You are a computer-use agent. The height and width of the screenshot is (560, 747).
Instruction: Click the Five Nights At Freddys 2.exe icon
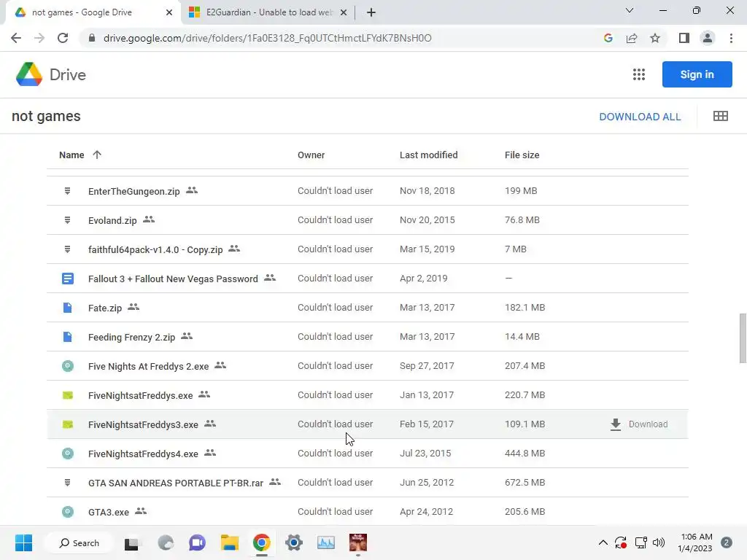click(x=68, y=366)
